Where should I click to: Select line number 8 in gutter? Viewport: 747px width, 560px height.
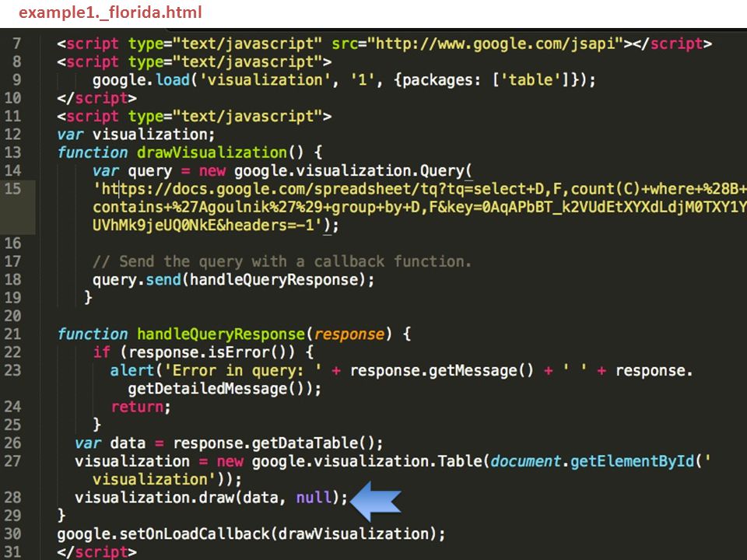click(x=16, y=62)
